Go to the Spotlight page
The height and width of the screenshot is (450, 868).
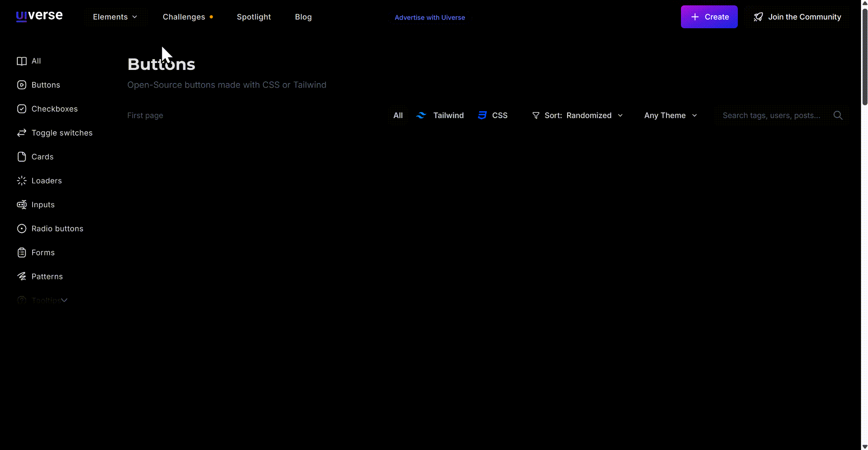pyautogui.click(x=253, y=17)
